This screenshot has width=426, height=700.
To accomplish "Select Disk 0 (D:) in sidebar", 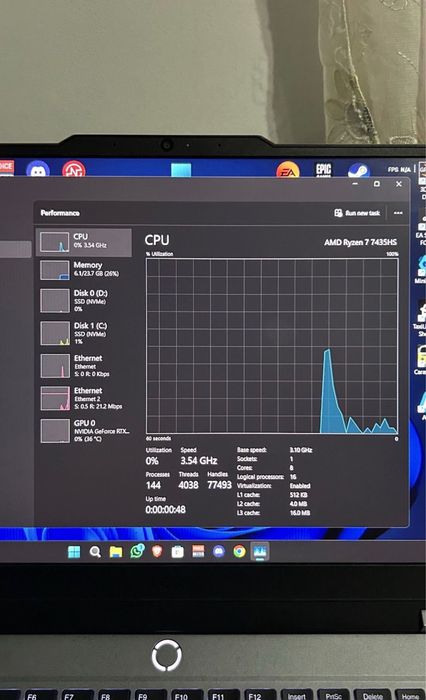I will click(84, 300).
